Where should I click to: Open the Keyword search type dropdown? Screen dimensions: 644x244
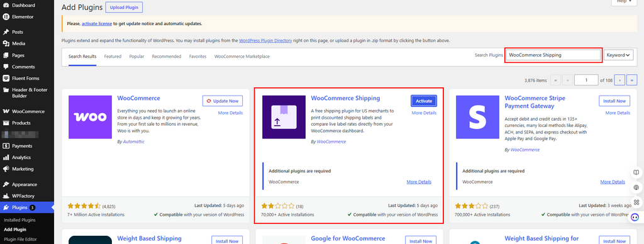click(x=619, y=55)
